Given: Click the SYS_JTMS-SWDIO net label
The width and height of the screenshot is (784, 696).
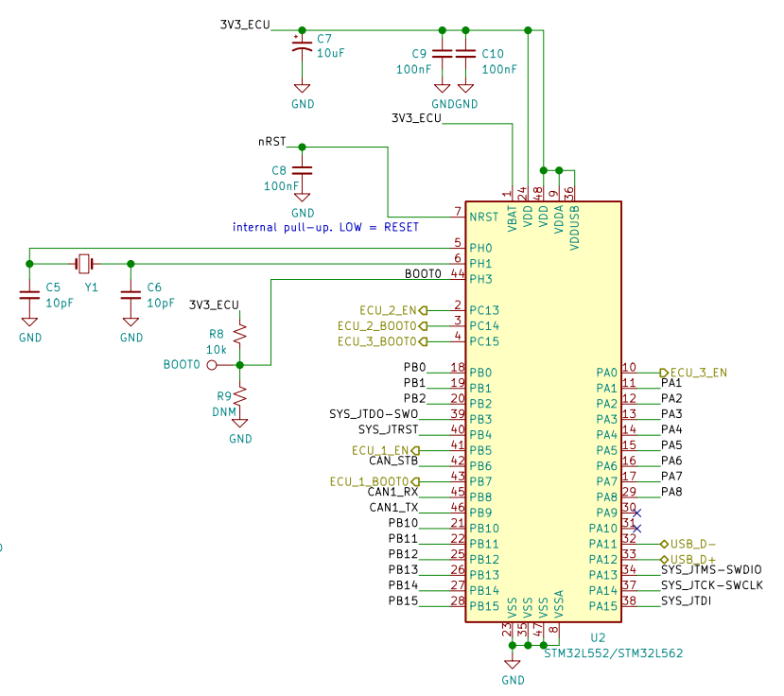Looking at the screenshot, I should (710, 569).
